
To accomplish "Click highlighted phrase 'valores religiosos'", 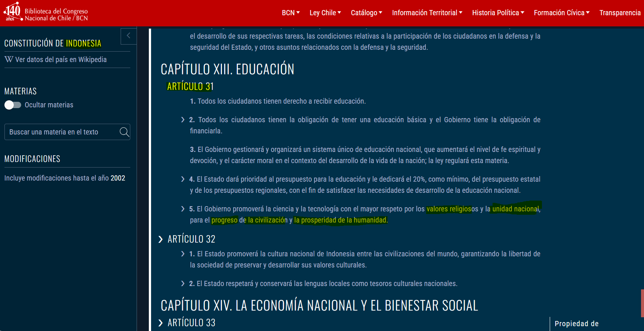I will [x=452, y=209].
